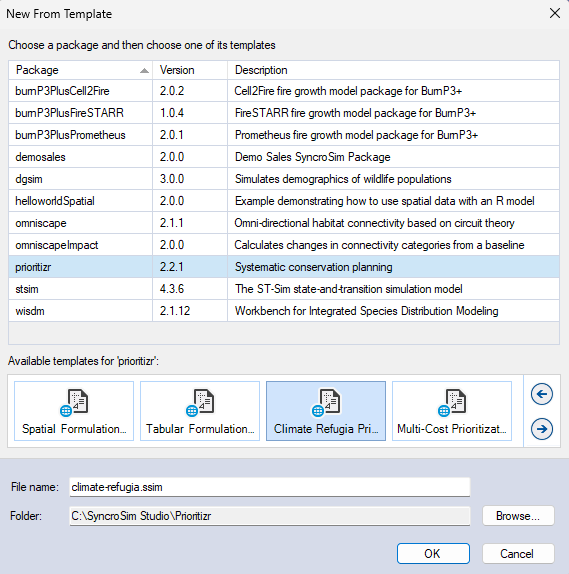The height and width of the screenshot is (574, 569).
Task: Select the wisdm package row
Action: pyautogui.click(x=284, y=311)
